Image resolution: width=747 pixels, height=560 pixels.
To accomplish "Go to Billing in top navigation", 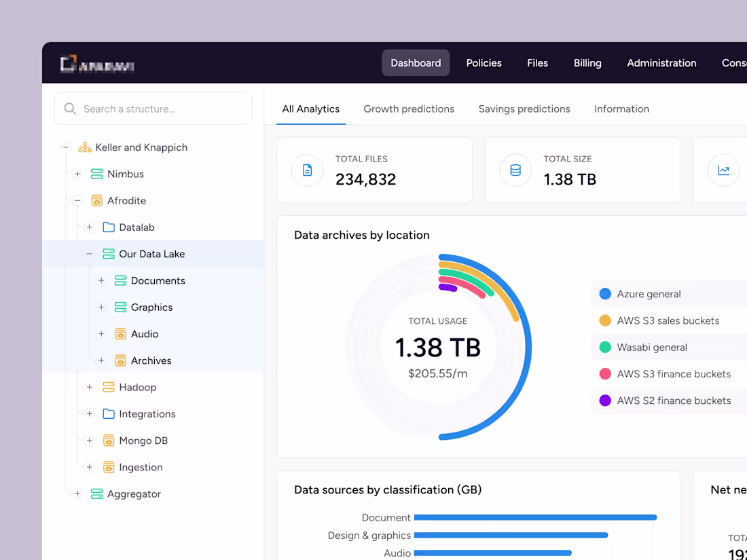I will [587, 63].
